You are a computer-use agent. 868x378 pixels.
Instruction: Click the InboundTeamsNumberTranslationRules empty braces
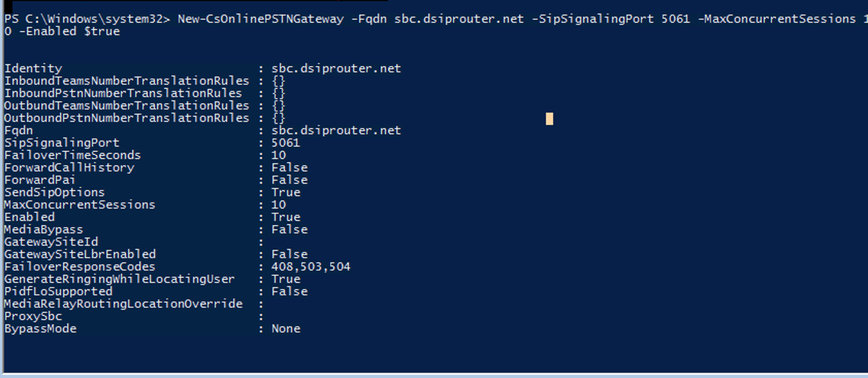click(279, 81)
